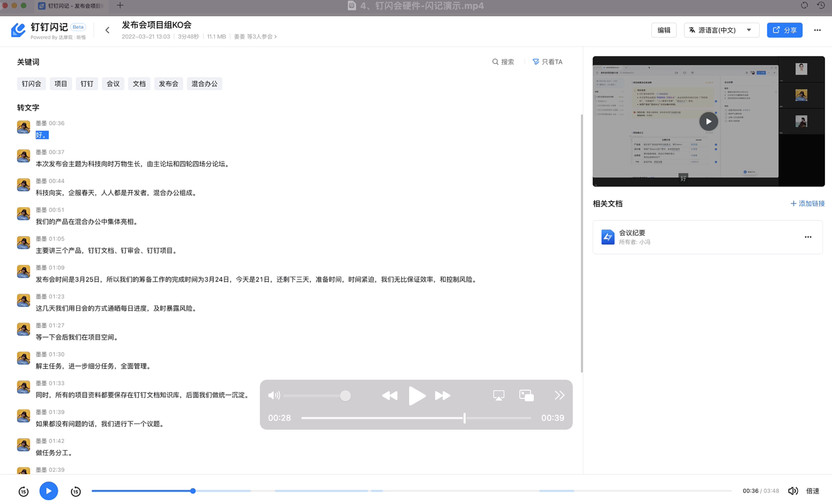Mute audio via bottom speaker icon
832x504 pixels.
tap(793, 491)
